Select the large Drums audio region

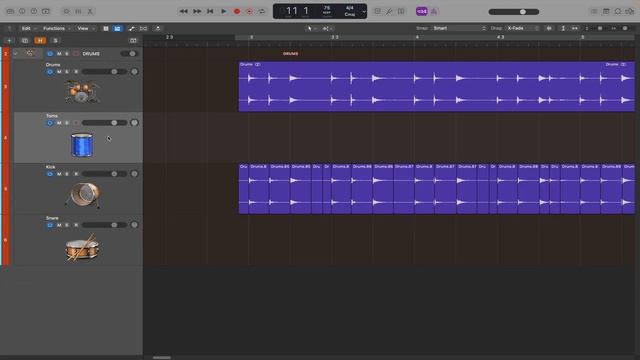click(x=436, y=86)
